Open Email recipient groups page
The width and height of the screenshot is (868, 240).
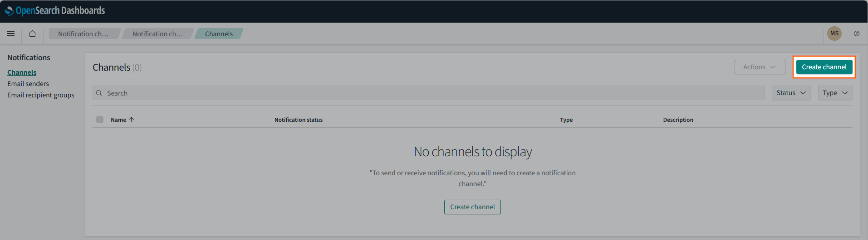[41, 95]
